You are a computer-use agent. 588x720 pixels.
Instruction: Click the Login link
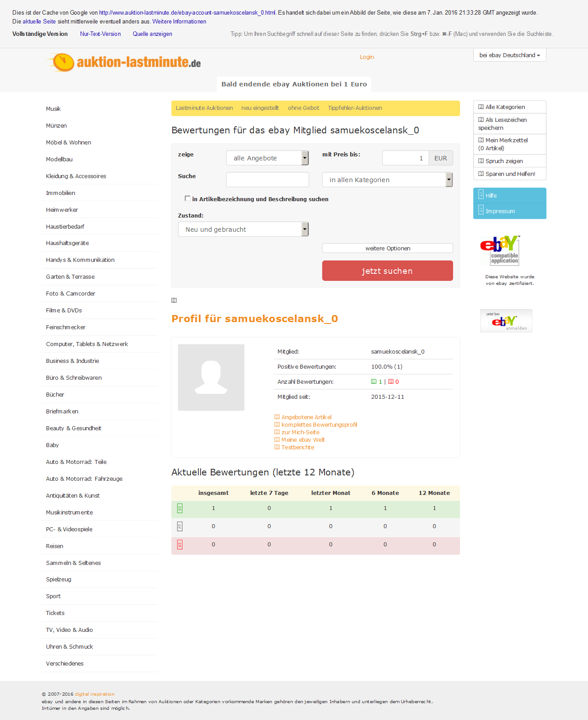[367, 57]
